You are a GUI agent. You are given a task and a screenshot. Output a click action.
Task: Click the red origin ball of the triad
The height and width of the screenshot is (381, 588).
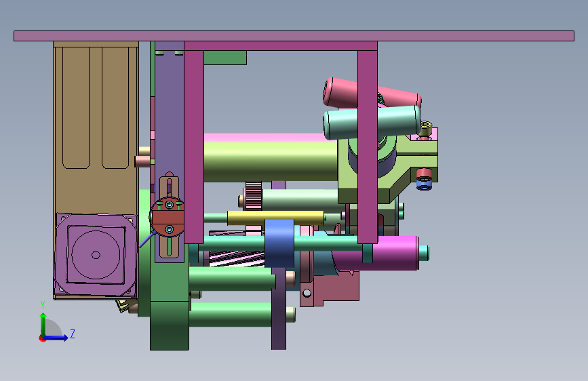coord(42,338)
